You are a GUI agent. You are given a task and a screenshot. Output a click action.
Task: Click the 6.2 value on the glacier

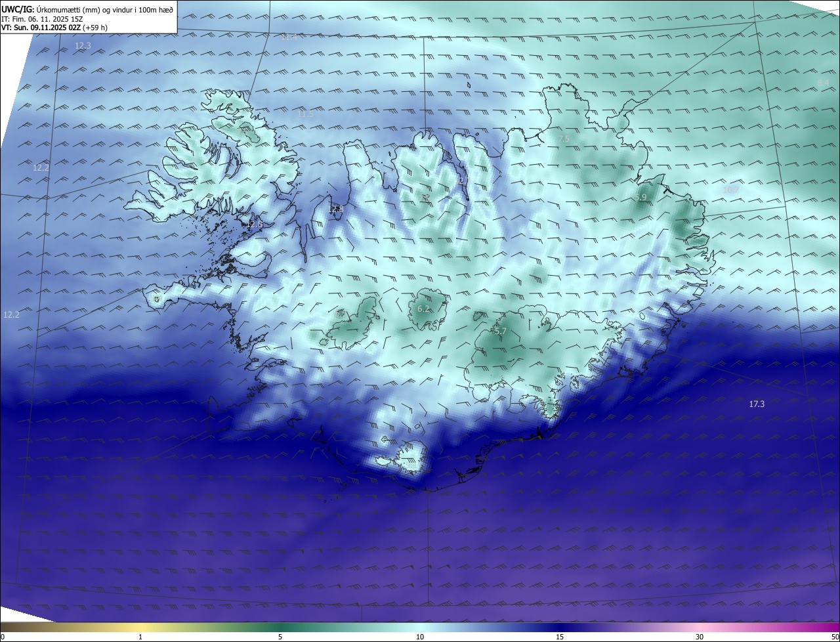point(423,309)
